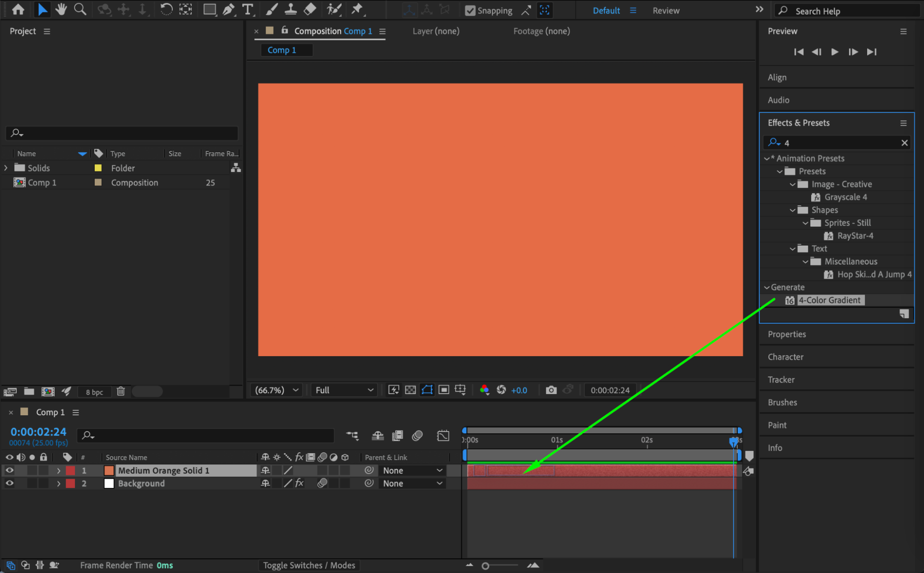Open the Character panel

click(785, 357)
